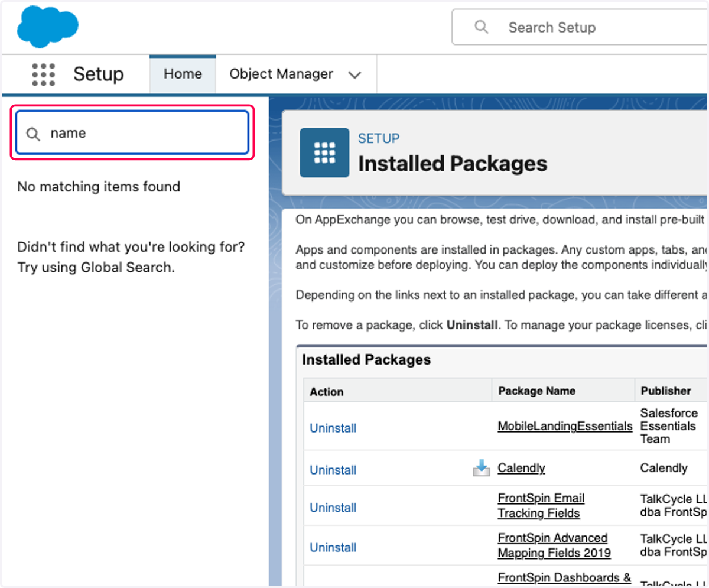Open FrontSpin Email Tracking Fields package
This screenshot has height=588, width=709.
pos(541,506)
